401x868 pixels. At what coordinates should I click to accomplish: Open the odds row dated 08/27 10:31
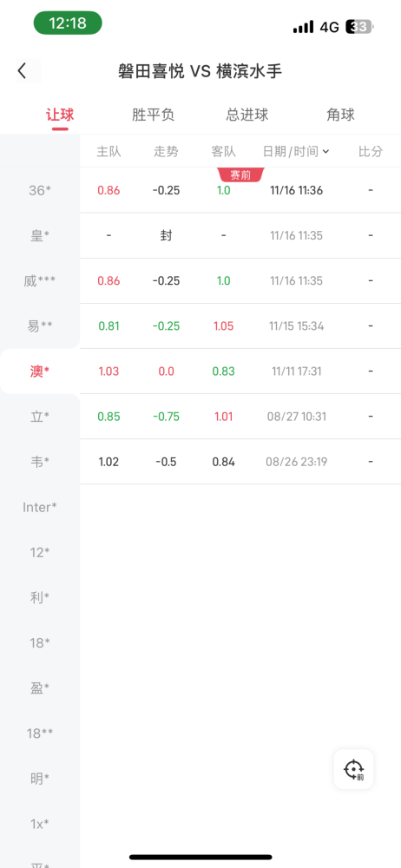coord(240,417)
